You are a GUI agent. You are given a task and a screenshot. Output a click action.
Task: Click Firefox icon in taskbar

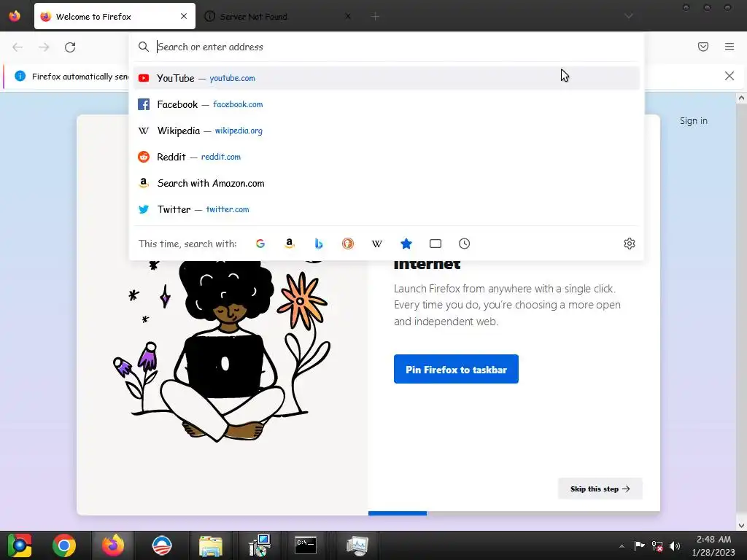click(x=113, y=545)
